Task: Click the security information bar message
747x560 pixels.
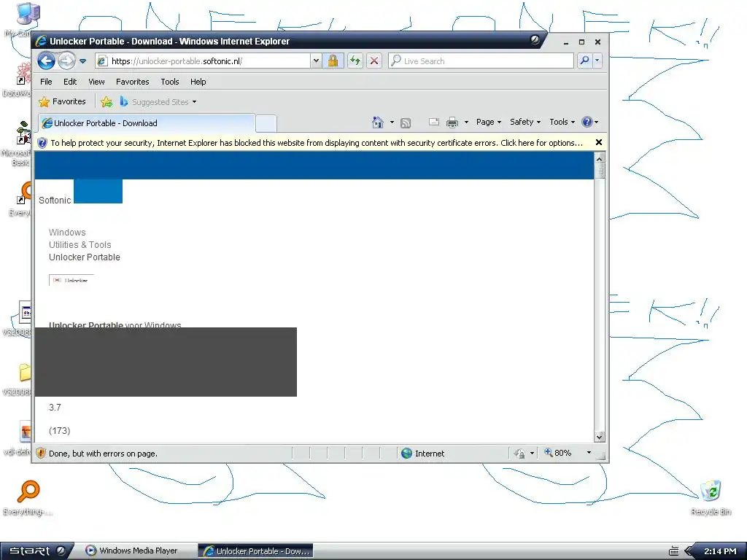Action: (x=317, y=143)
